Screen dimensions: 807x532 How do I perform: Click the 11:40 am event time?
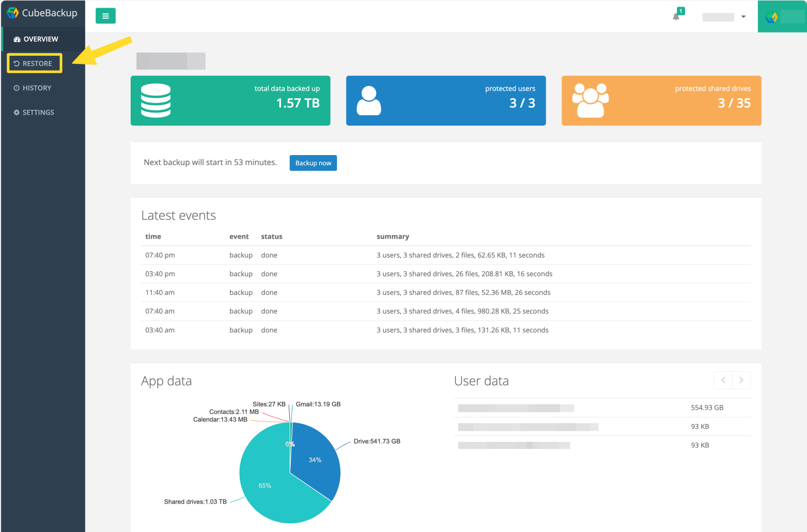(160, 293)
